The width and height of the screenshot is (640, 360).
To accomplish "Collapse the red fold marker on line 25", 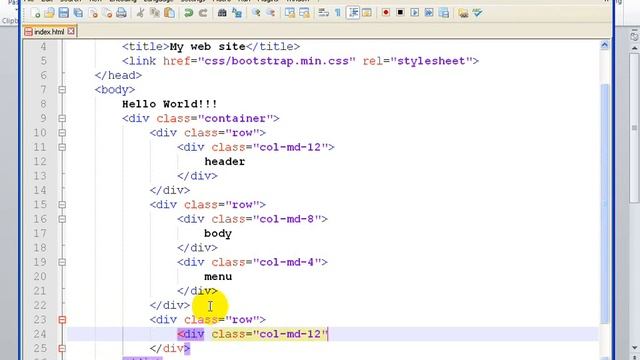I will [x=62, y=349].
